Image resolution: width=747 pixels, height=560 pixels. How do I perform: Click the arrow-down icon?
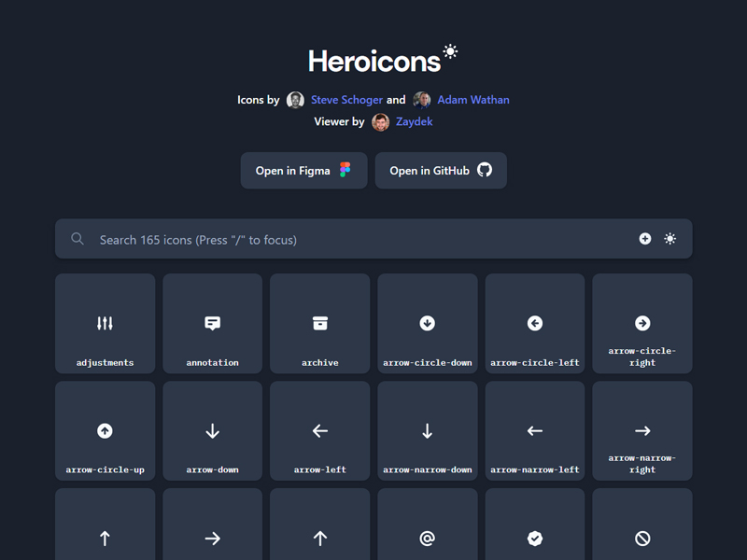pyautogui.click(x=212, y=430)
